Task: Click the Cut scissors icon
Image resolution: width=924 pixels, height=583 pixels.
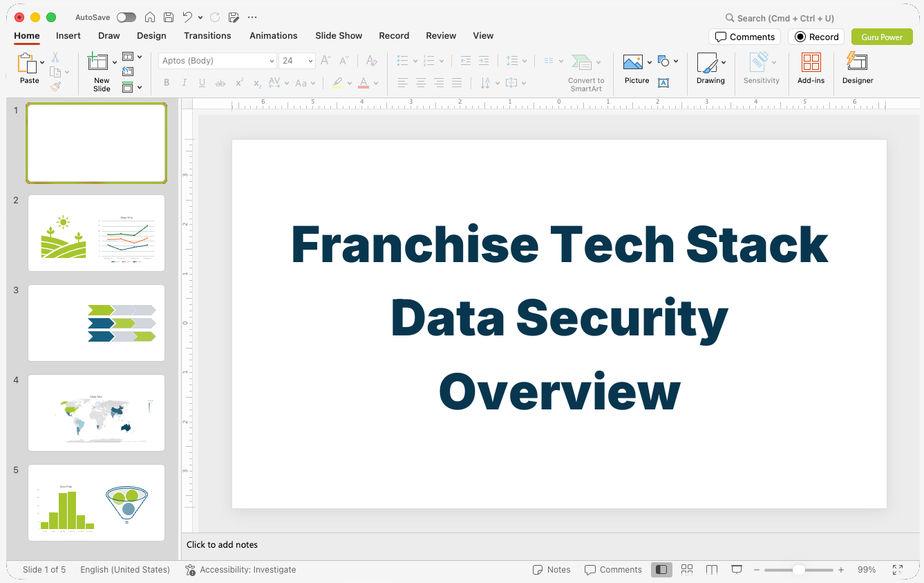Action: [x=55, y=57]
